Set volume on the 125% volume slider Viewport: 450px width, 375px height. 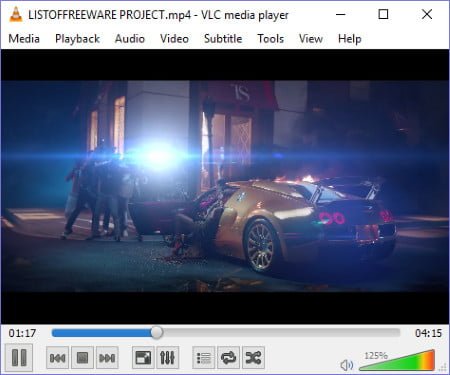point(397,360)
